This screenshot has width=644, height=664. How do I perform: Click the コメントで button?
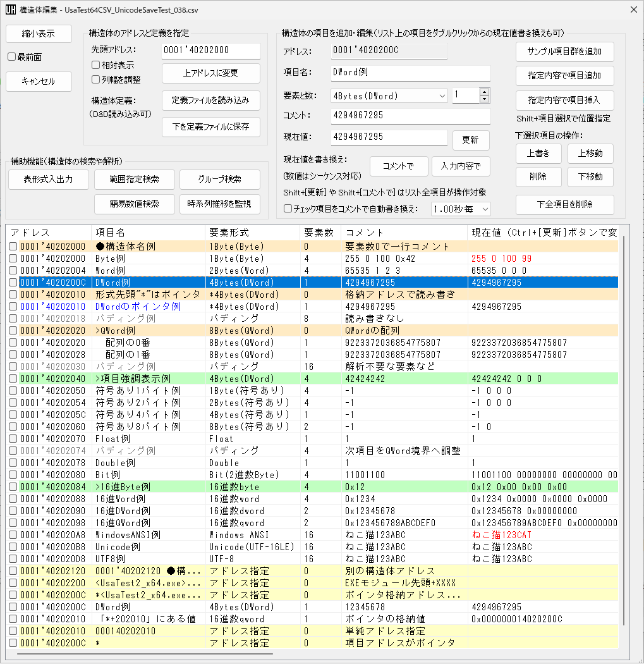tap(399, 166)
